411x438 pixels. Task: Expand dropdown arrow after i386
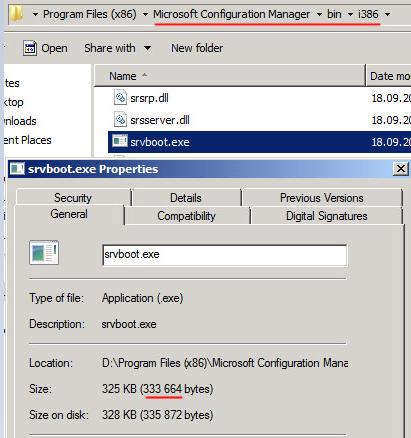click(x=387, y=14)
